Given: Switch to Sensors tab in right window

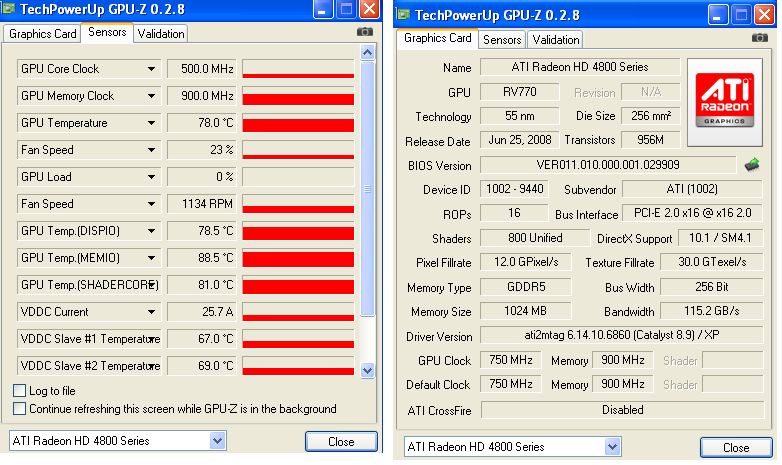Looking at the screenshot, I should pyautogui.click(x=502, y=39).
